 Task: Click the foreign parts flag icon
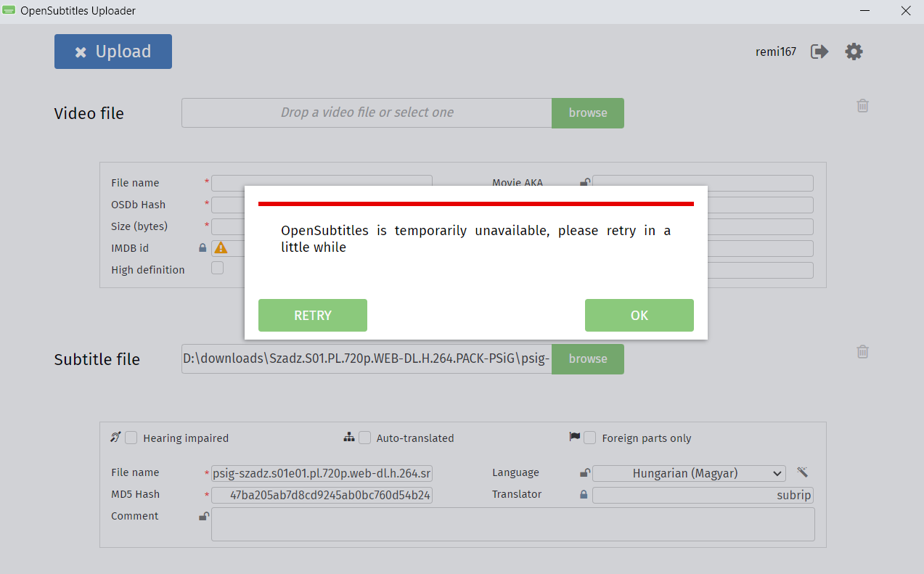pyautogui.click(x=575, y=437)
